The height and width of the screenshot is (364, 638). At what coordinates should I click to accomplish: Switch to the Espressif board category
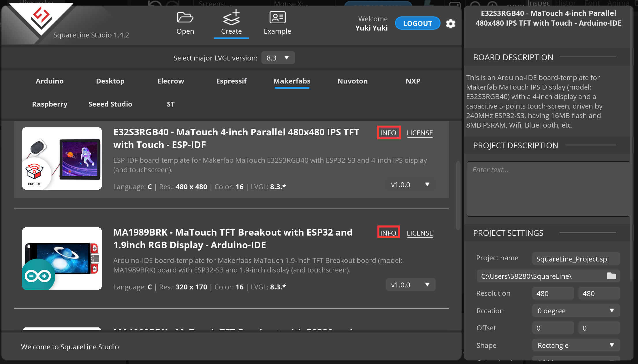point(231,81)
